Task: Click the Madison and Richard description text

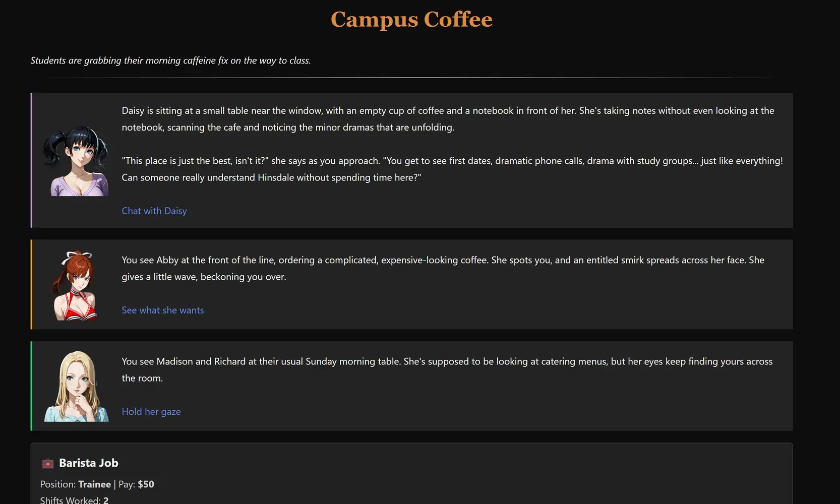Action: [x=447, y=369]
